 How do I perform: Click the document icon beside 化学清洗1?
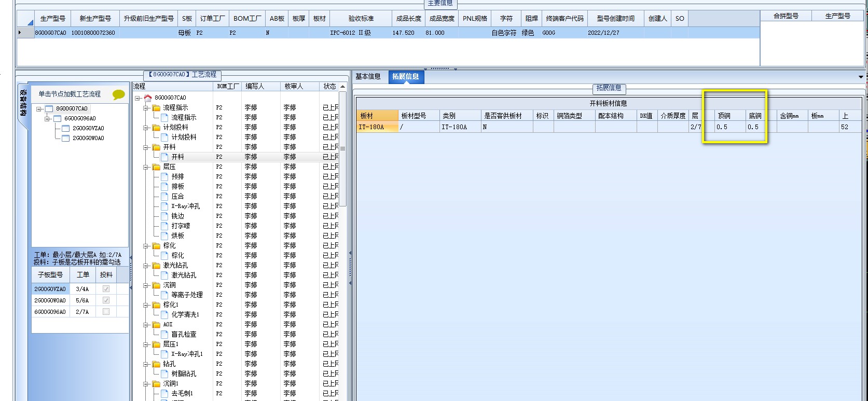164,314
